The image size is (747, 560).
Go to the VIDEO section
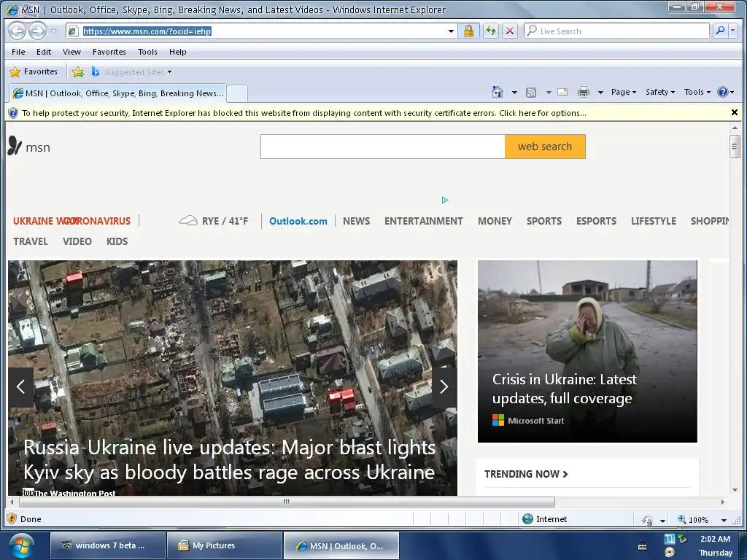[x=77, y=241]
